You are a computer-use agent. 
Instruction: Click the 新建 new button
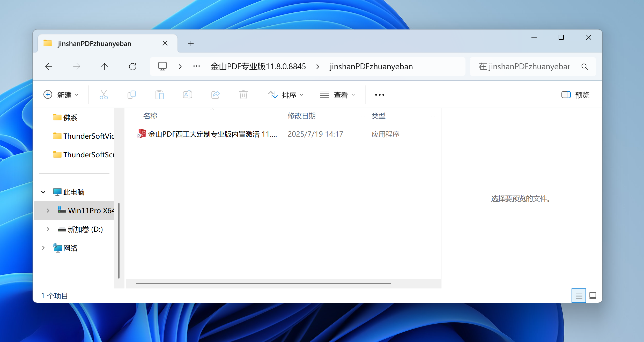(61, 95)
